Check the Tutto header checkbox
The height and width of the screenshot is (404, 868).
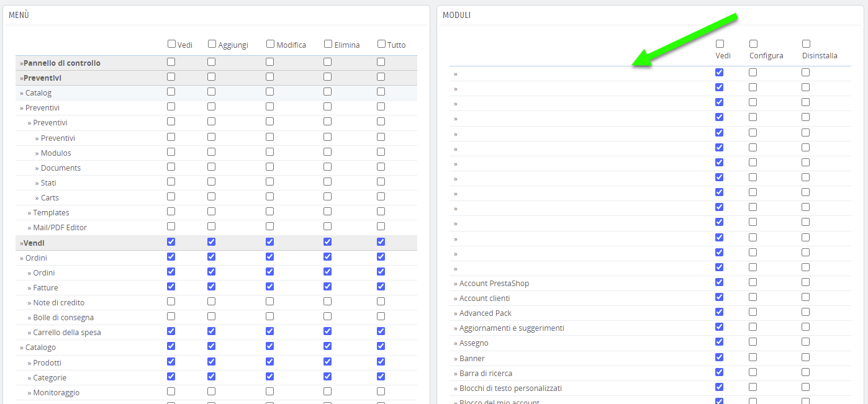coord(381,44)
